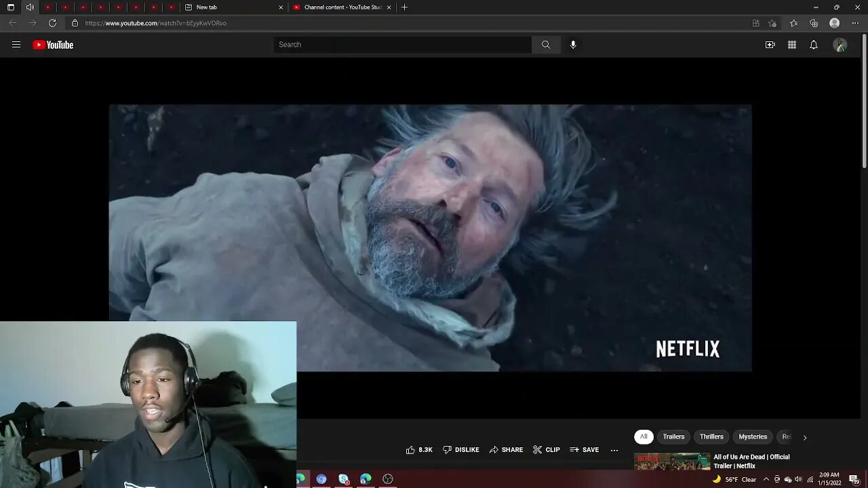The image size is (868, 488).
Task: Open the Create video icon
Action: click(x=770, y=45)
